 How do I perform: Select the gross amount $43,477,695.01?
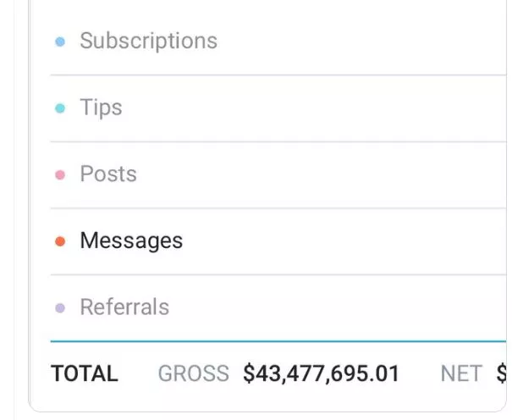[x=321, y=373]
